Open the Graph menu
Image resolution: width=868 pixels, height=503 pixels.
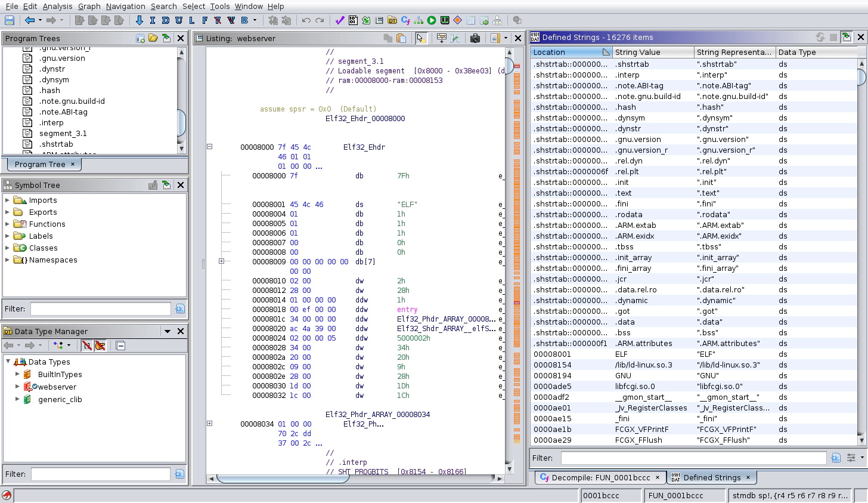[89, 6]
